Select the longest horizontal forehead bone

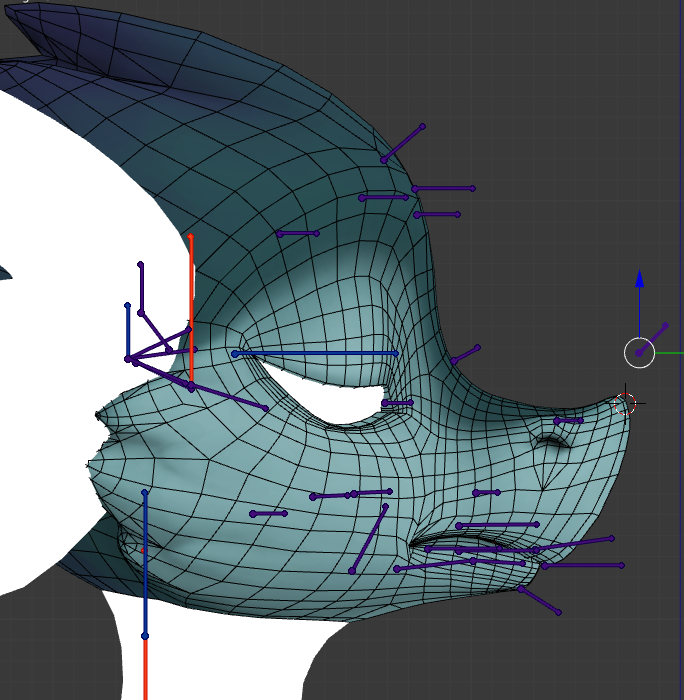443,189
